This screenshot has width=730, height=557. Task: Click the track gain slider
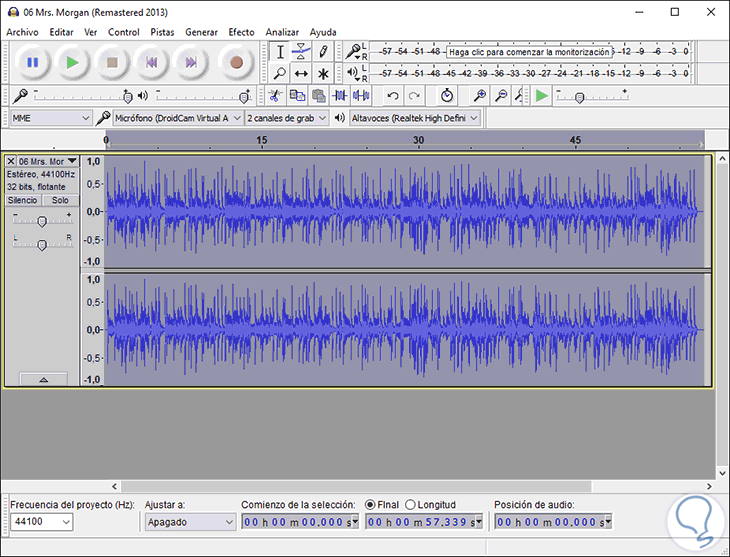[41, 221]
